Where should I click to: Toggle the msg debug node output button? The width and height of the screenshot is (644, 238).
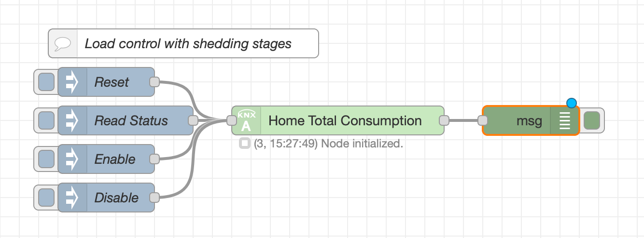591,120
